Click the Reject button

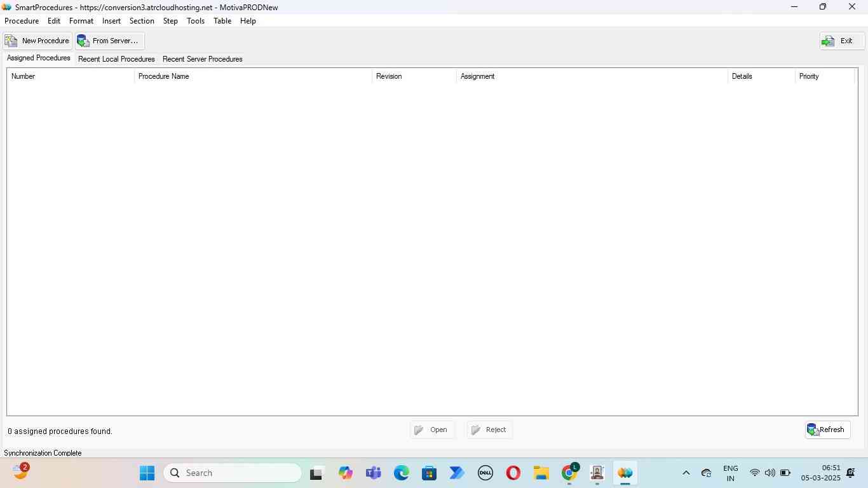pyautogui.click(x=489, y=430)
